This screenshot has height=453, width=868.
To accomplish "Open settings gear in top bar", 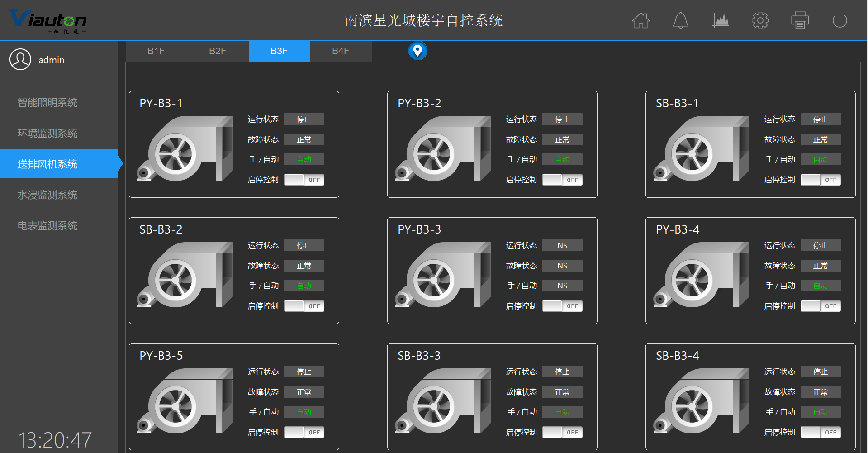I will click(x=760, y=20).
